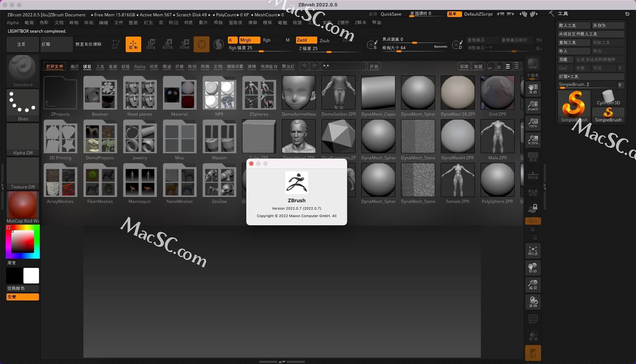The width and height of the screenshot is (636, 364).
Task: Click the 载入工具 load tool button
Action: (574, 26)
